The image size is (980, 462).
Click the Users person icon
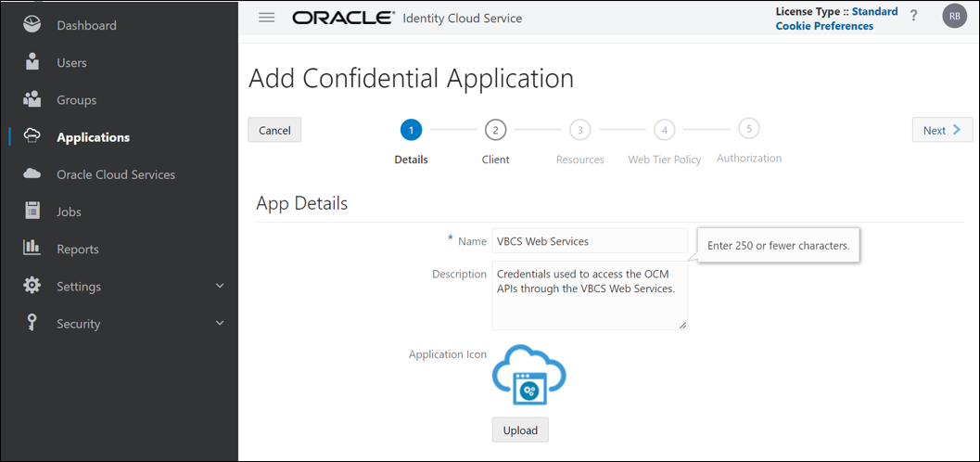click(32, 62)
